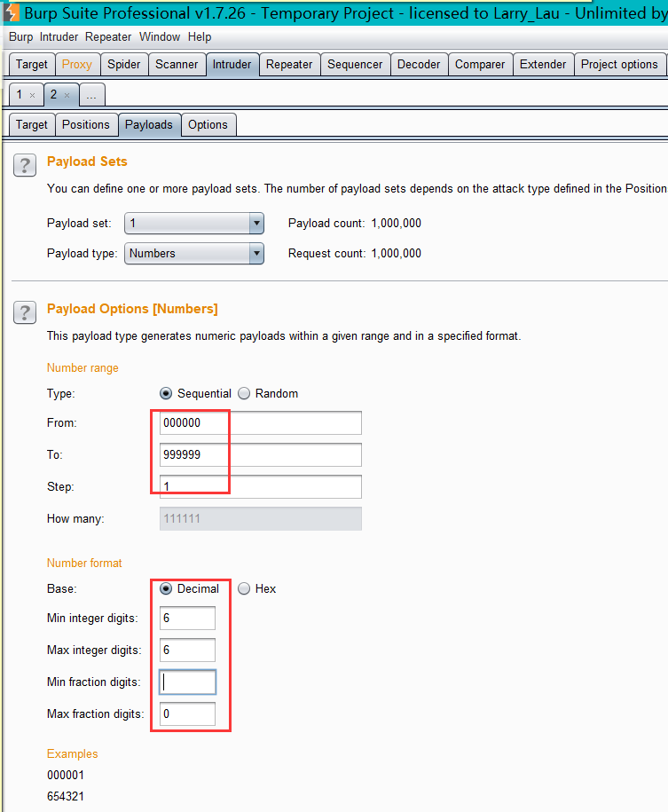This screenshot has width=668, height=812.
Task: Switch to main Intruder tab
Action: (232, 64)
